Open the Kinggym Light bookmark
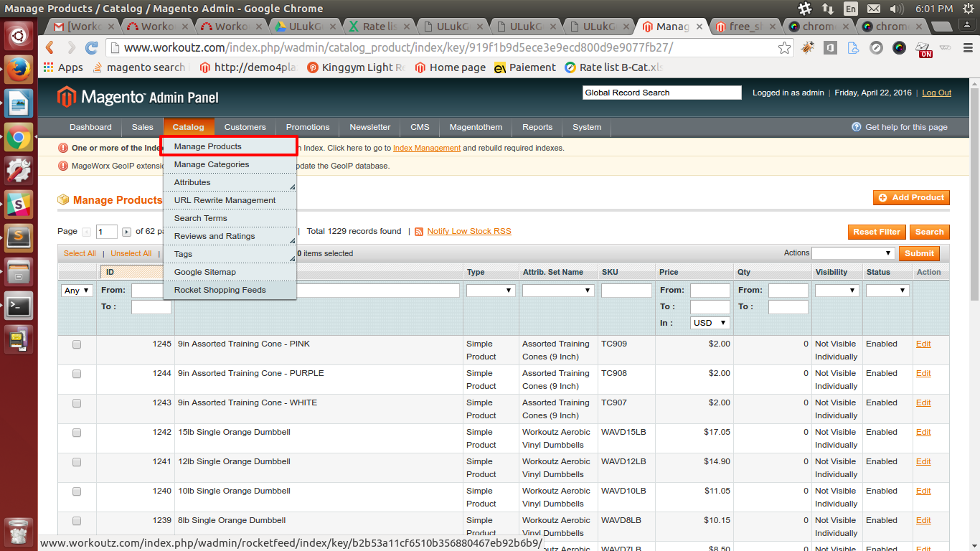This screenshot has height=551, width=980. 357,67
